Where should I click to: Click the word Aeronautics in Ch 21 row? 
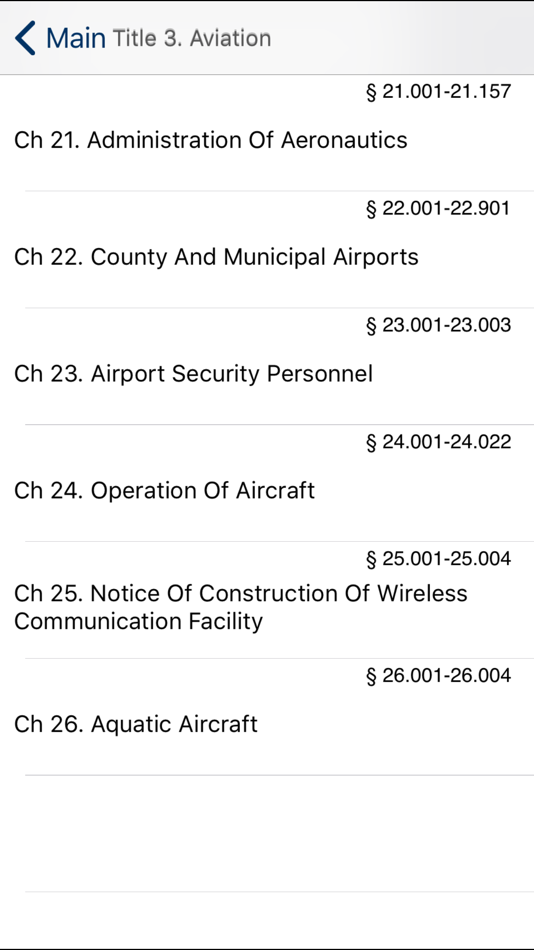(344, 140)
